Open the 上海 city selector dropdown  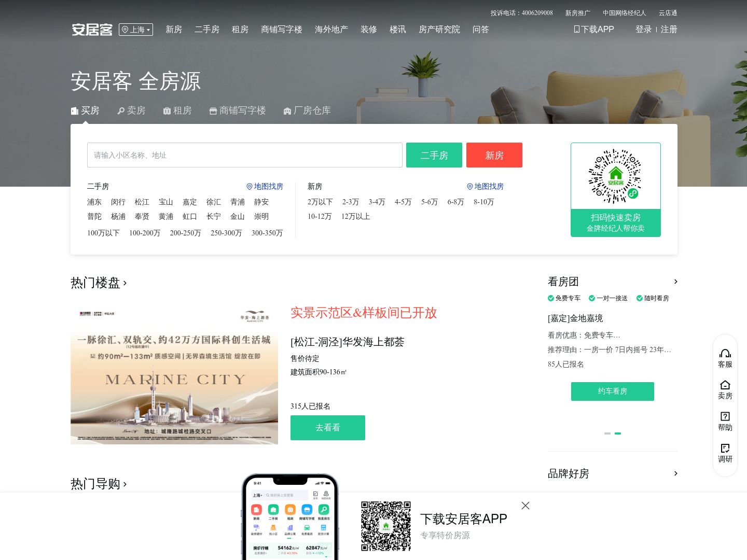(x=136, y=30)
